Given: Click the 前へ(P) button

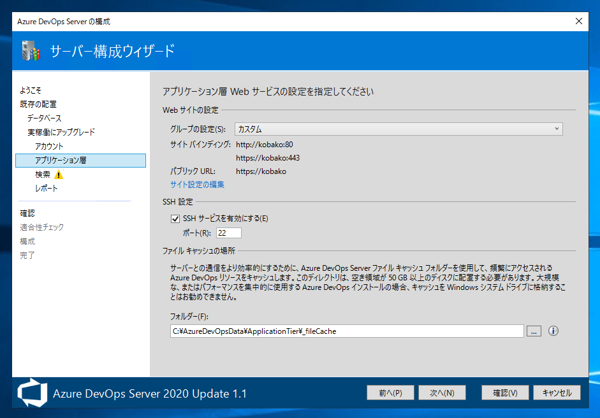Looking at the screenshot, I should pos(390,393).
